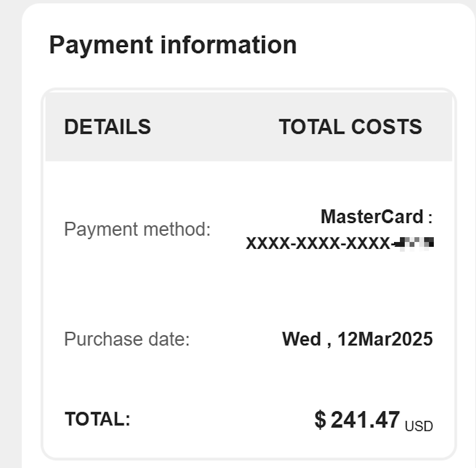The width and height of the screenshot is (476, 468).
Task: Click the pixelated last card digits
Action: (x=415, y=244)
